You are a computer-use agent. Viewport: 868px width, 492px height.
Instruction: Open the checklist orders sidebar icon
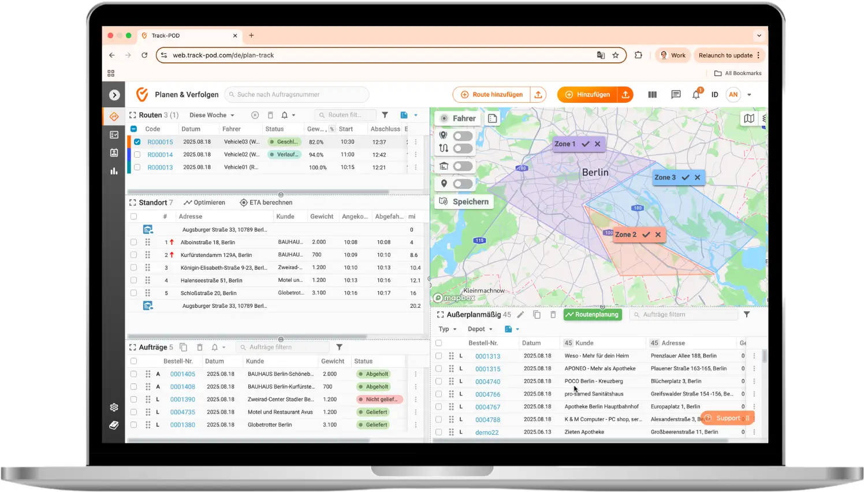coord(114,135)
